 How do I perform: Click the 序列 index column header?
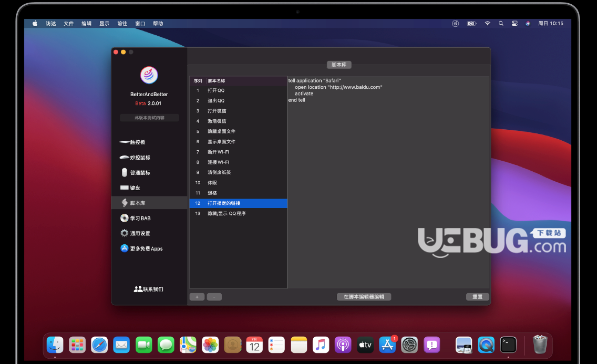click(x=198, y=81)
